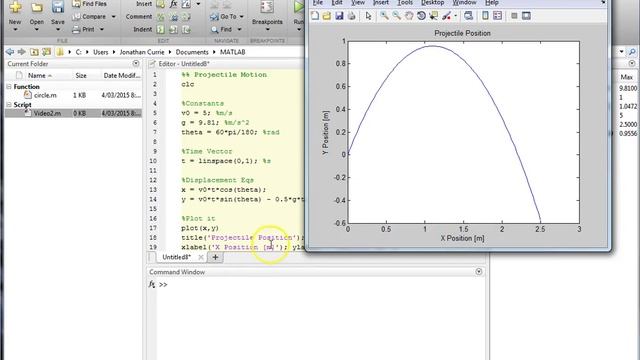
Task: Toggle Zoom In tool in figure toolbar
Action: [x=384, y=16]
